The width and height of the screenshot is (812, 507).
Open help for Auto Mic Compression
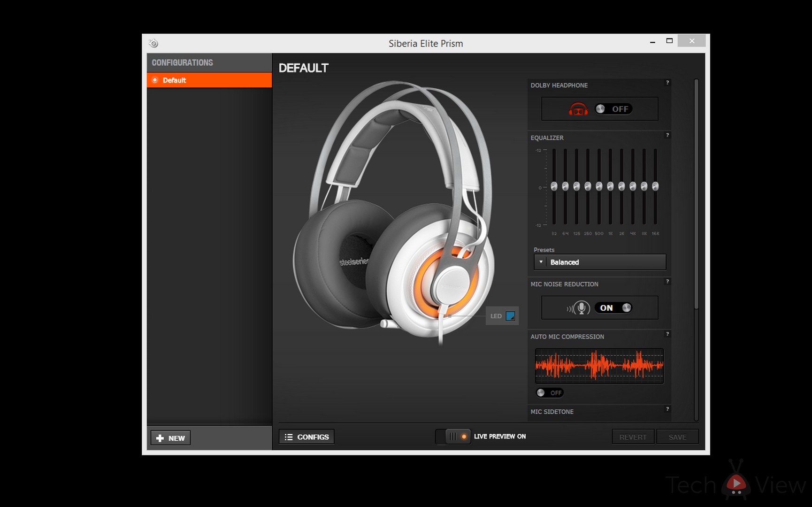point(667,334)
